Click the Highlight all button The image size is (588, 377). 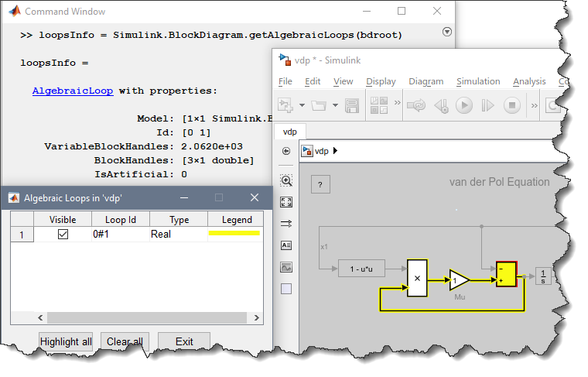[x=65, y=341]
